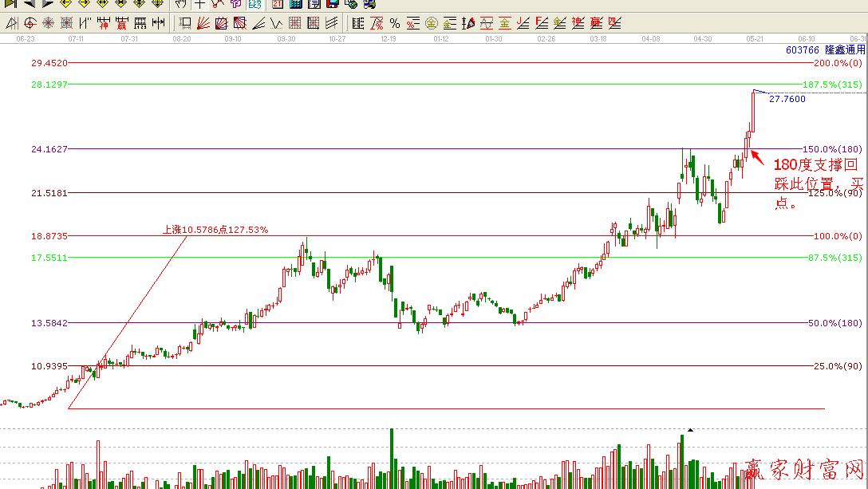The width and height of the screenshot is (868, 489).
Task: Open the calendar icon showing 21
Action: click(x=277, y=4)
